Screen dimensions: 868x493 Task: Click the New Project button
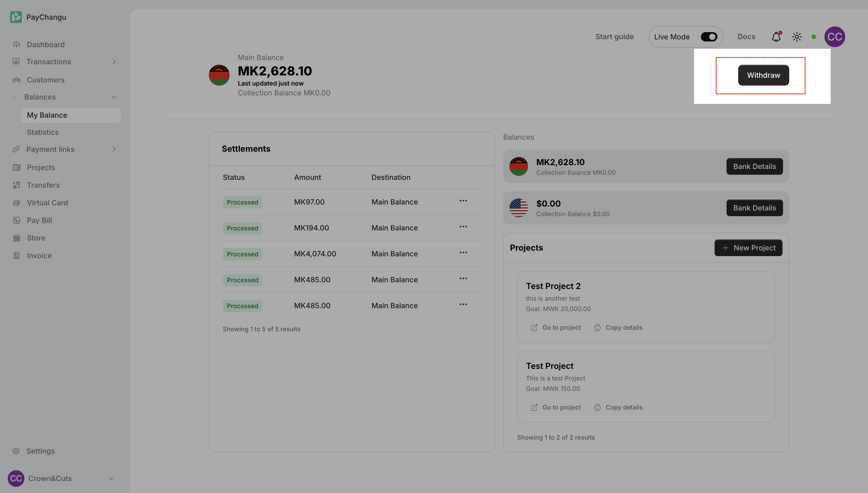pos(748,248)
